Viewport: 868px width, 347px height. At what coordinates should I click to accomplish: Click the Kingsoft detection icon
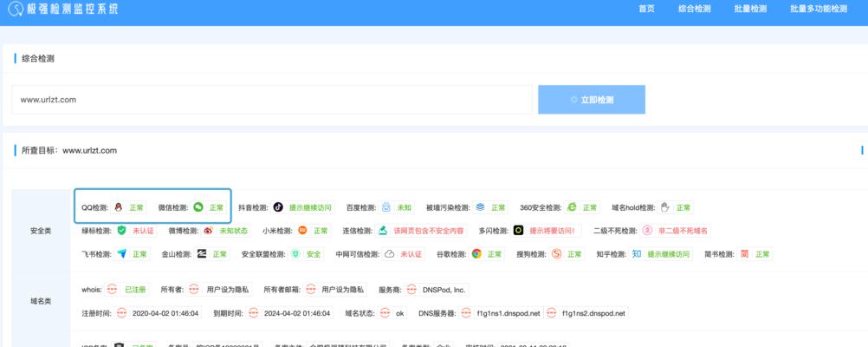pos(202,254)
